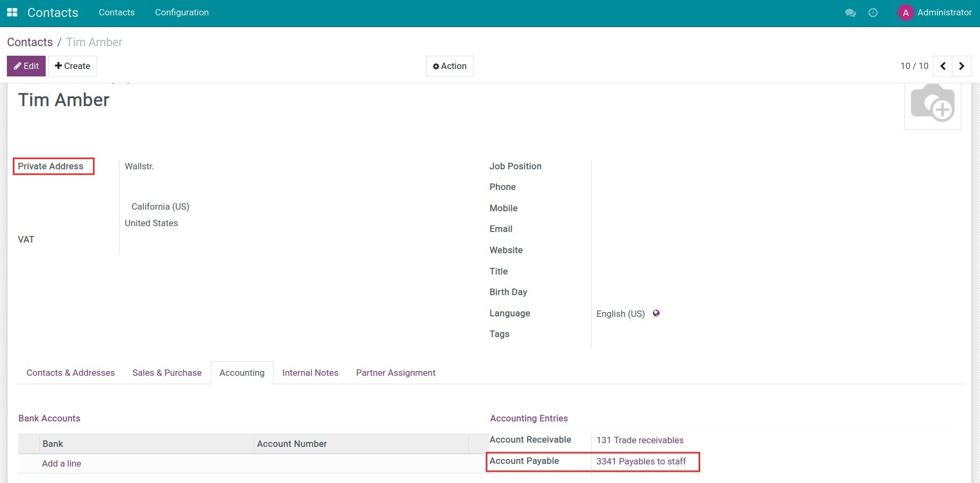
Task: Click the gear icon on the Action button
Action: tap(436, 66)
